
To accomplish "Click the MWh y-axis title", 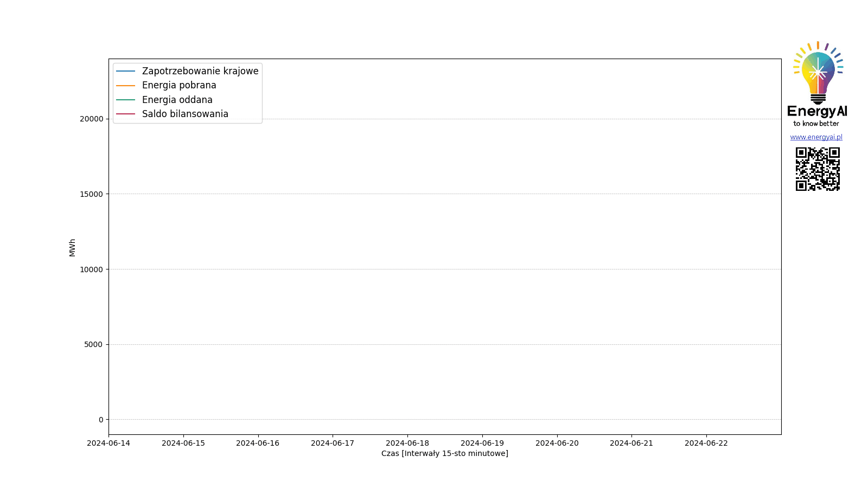I will [x=72, y=247].
